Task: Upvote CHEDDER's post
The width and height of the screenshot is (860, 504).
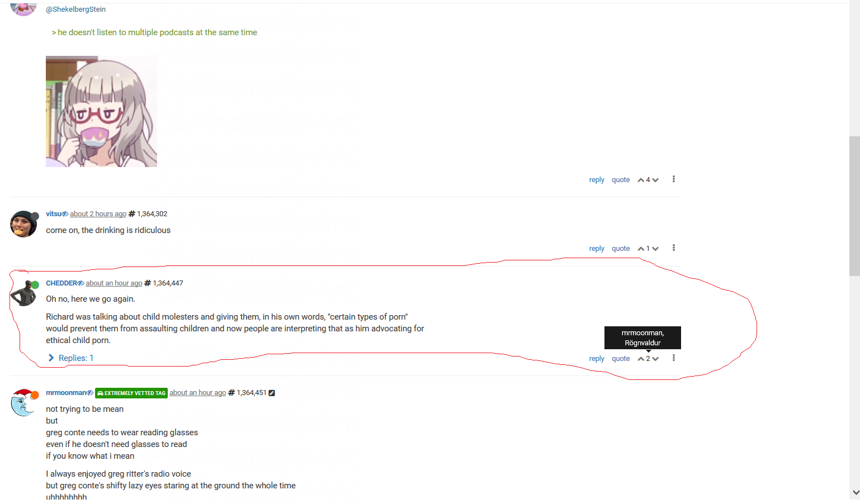Action: pyautogui.click(x=641, y=359)
